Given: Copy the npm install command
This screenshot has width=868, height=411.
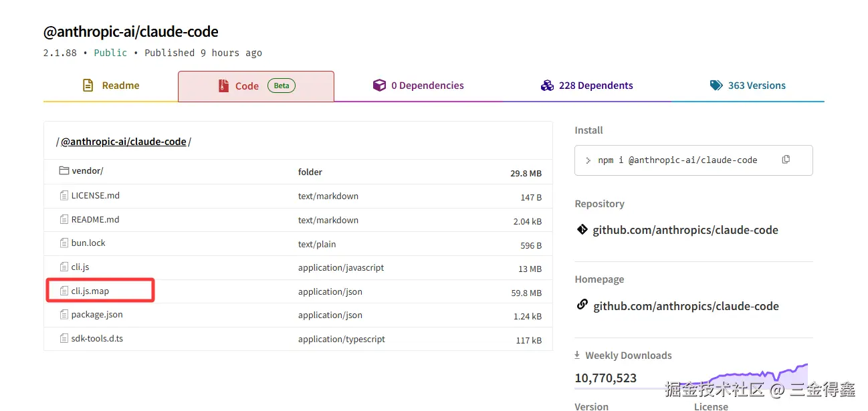Looking at the screenshot, I should coord(786,160).
